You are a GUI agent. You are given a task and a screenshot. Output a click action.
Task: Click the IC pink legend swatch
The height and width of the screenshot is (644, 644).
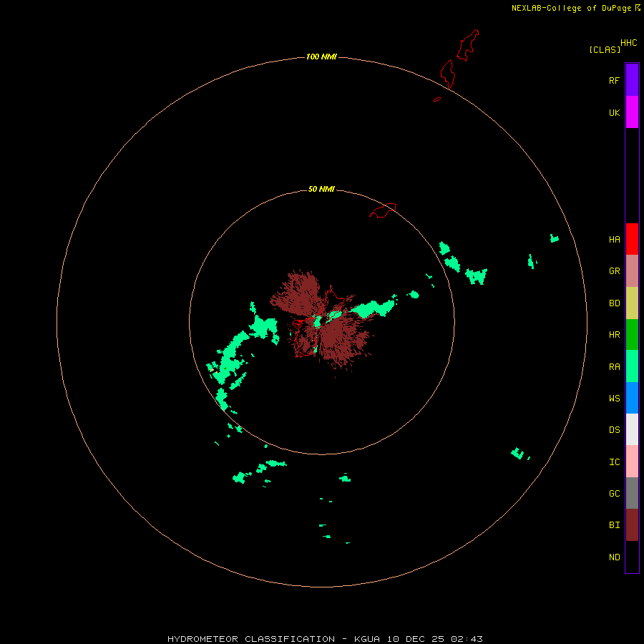click(632, 462)
